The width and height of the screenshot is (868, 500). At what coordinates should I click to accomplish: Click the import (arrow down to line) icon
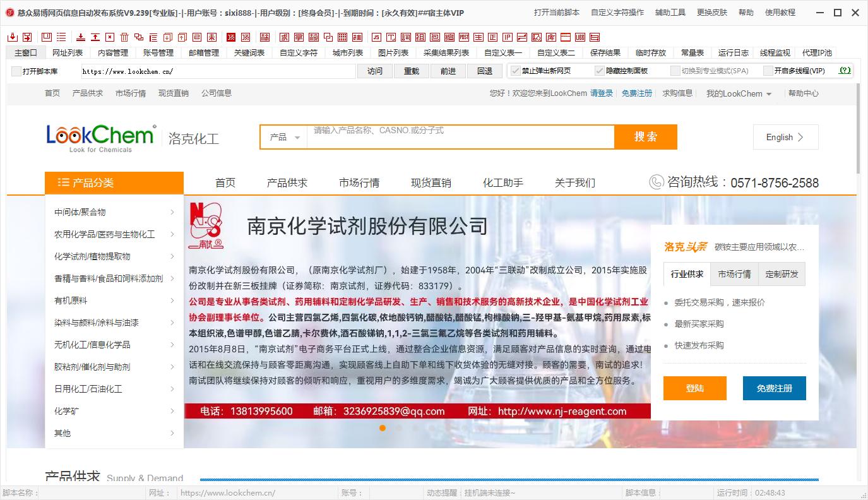(x=81, y=37)
